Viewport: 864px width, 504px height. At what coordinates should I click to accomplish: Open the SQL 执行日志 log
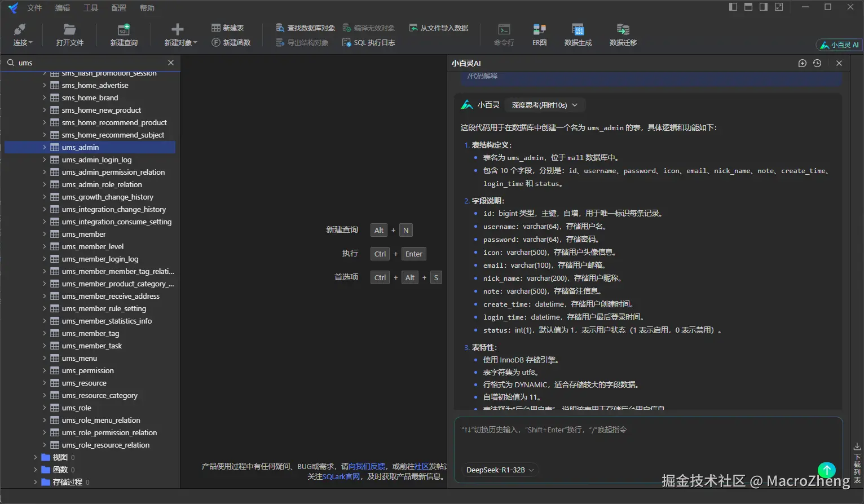click(x=368, y=42)
